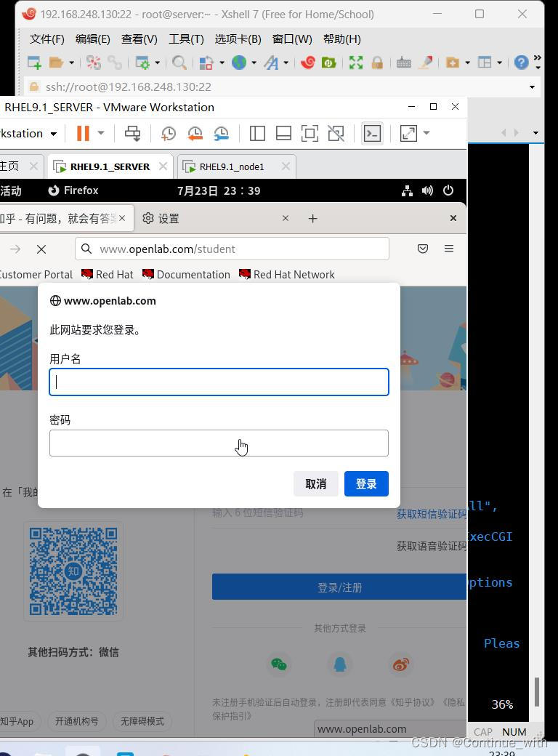Click the font icon in Xshell toolbar
The width and height of the screenshot is (558, 756).
point(271,63)
